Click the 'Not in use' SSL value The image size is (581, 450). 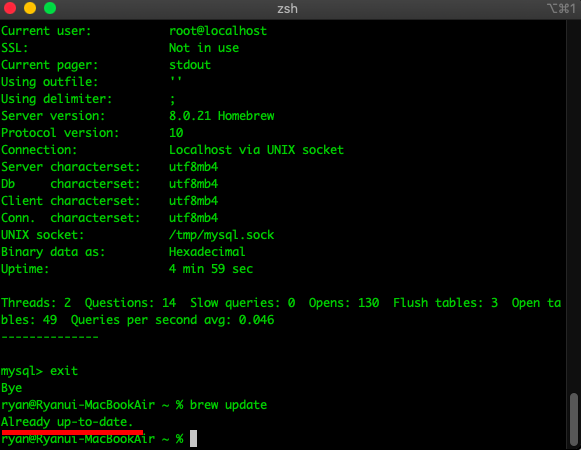(x=204, y=48)
